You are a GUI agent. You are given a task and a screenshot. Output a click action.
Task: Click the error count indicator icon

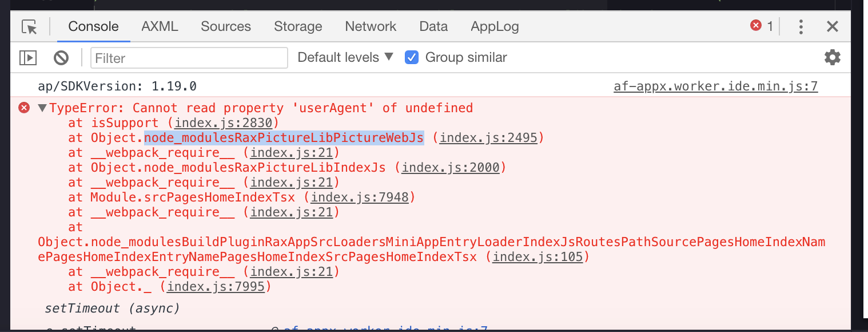pos(756,25)
